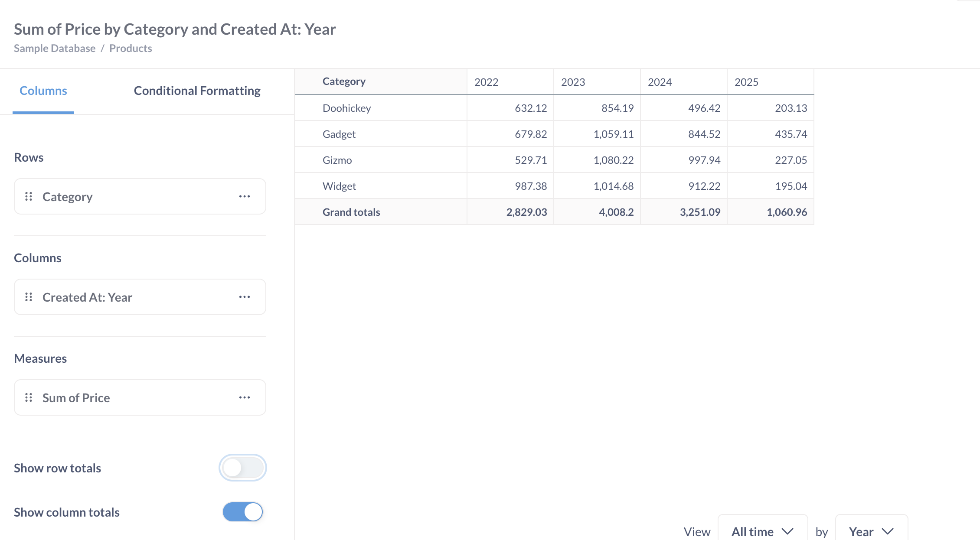Switch to the Conditional Formatting tab
The image size is (980, 540).
(197, 91)
